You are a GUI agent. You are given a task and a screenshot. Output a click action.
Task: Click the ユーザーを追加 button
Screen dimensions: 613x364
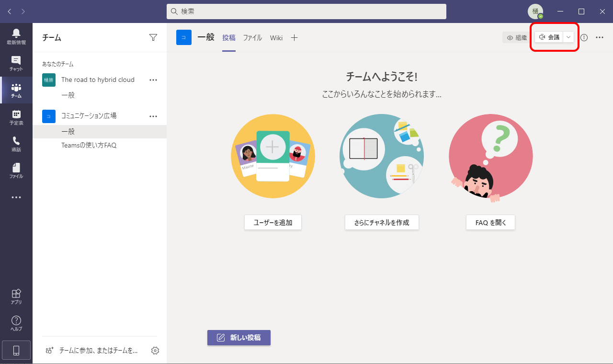coord(273,222)
